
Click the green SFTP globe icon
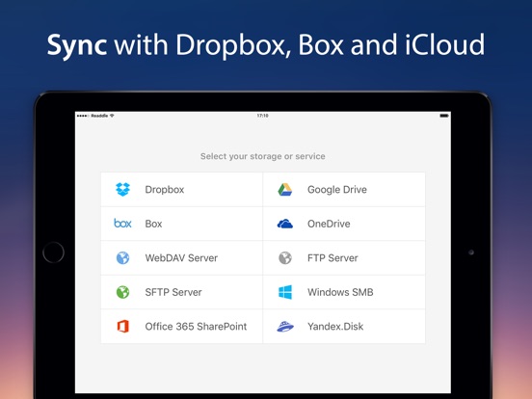point(122,292)
